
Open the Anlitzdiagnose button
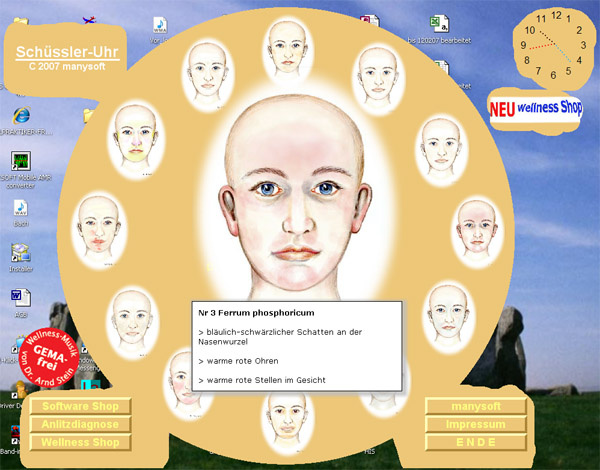pyautogui.click(x=80, y=424)
